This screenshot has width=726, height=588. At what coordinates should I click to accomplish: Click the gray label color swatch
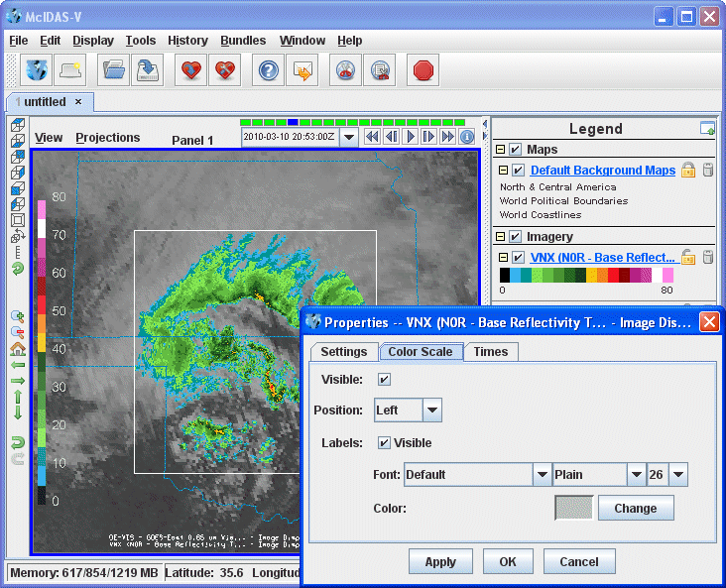pos(573,508)
